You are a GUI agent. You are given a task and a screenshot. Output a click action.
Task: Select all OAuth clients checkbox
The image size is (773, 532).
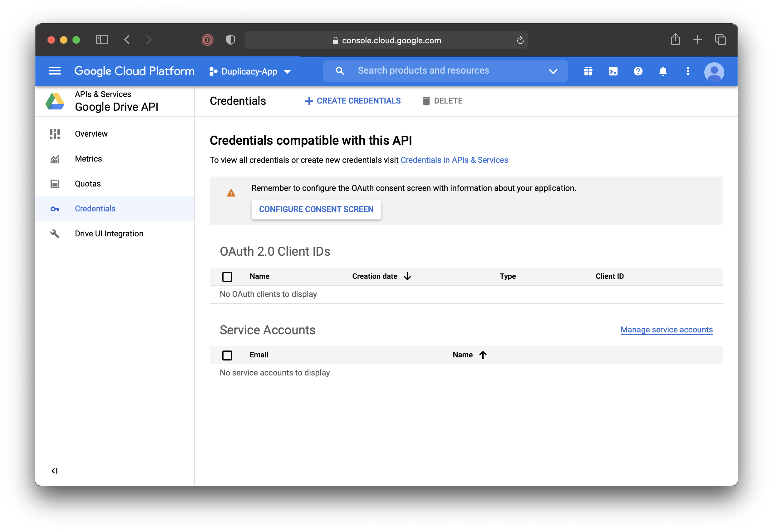[227, 277]
